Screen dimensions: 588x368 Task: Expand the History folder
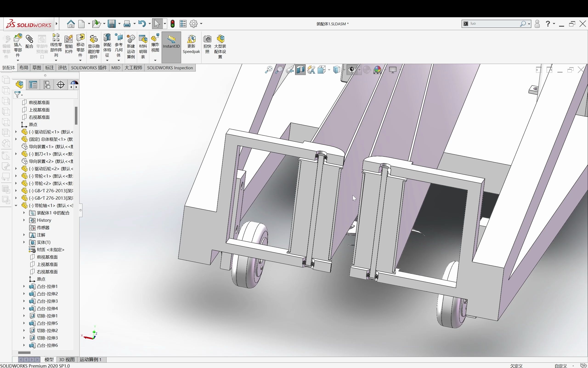point(24,220)
